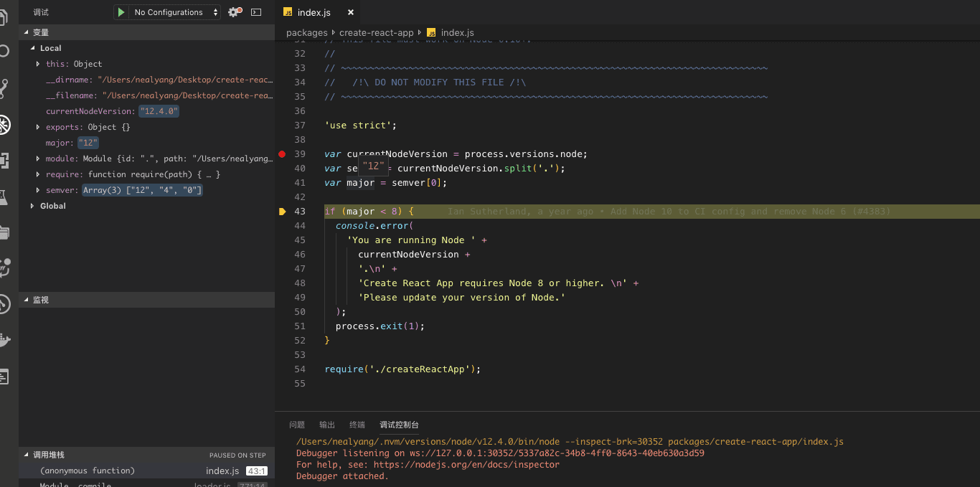Click the create-react-app breadcrumb segment

click(x=377, y=33)
